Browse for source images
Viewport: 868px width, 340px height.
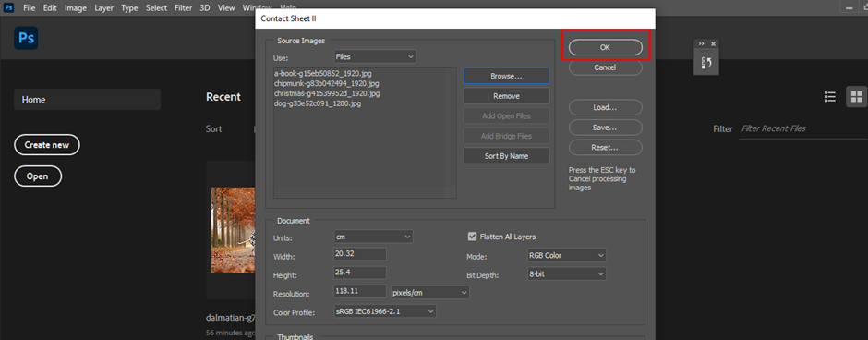point(507,76)
